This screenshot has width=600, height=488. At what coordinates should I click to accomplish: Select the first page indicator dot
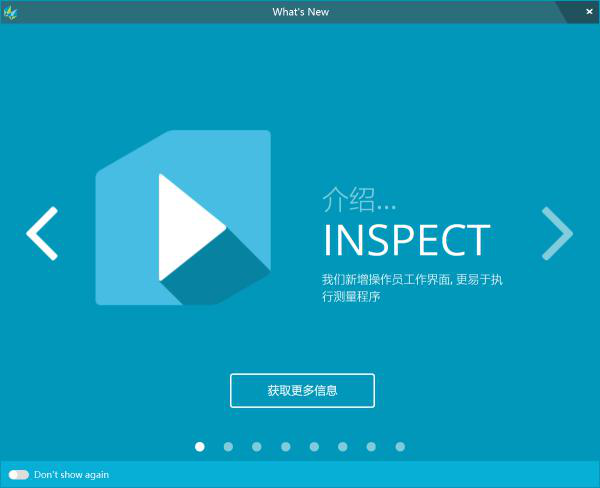[200, 447]
